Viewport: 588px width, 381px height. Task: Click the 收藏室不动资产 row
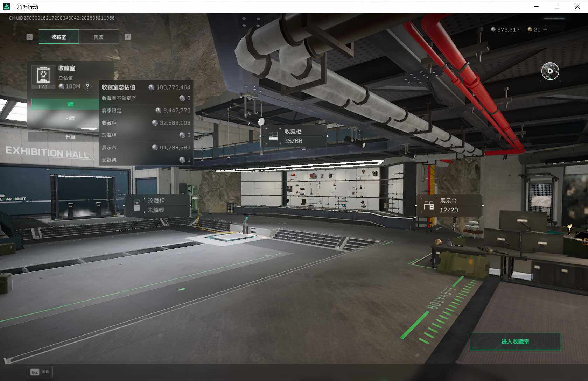(146, 98)
